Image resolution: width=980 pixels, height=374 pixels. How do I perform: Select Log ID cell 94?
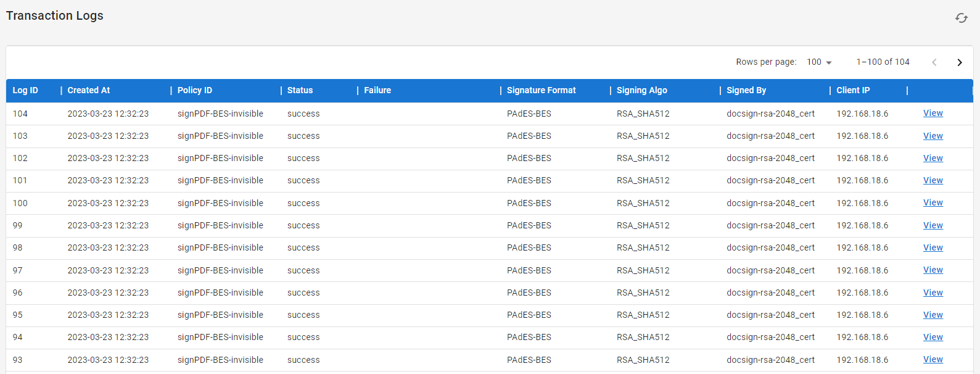[18, 337]
